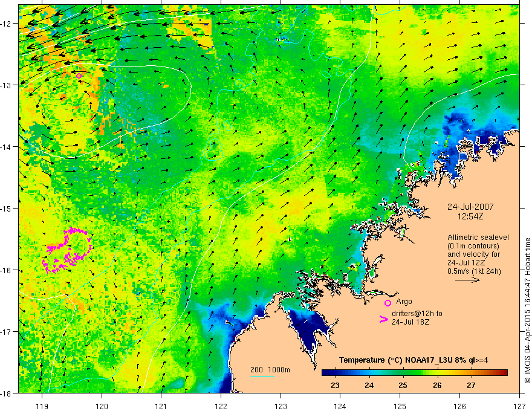This screenshot has width=532, height=411.
Task: Click latitude axis label -15
Action: [x=7, y=208]
